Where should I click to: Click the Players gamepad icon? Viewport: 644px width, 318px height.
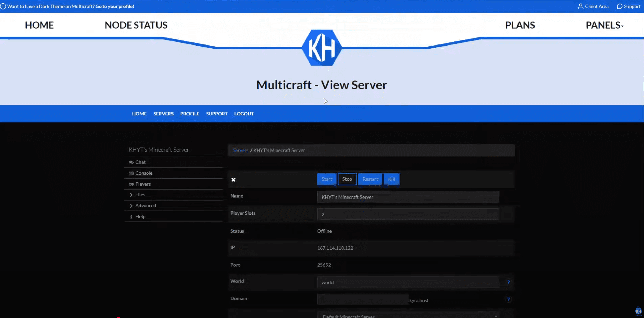(131, 184)
